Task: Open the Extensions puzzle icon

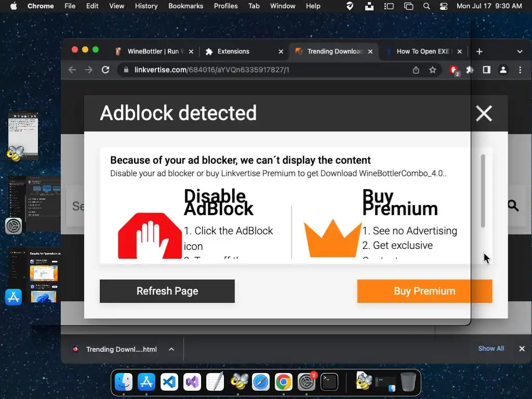Action: (470, 70)
